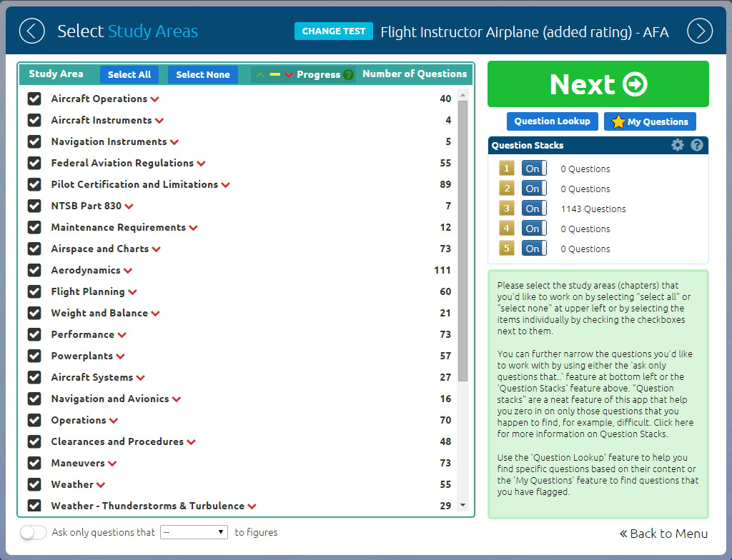
Task: Enable the 'Ask only questions that' switch
Action: pyautogui.click(x=33, y=532)
